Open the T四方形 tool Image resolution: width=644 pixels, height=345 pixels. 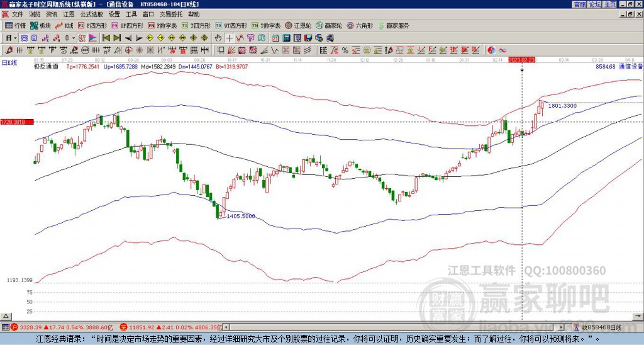coord(196,25)
